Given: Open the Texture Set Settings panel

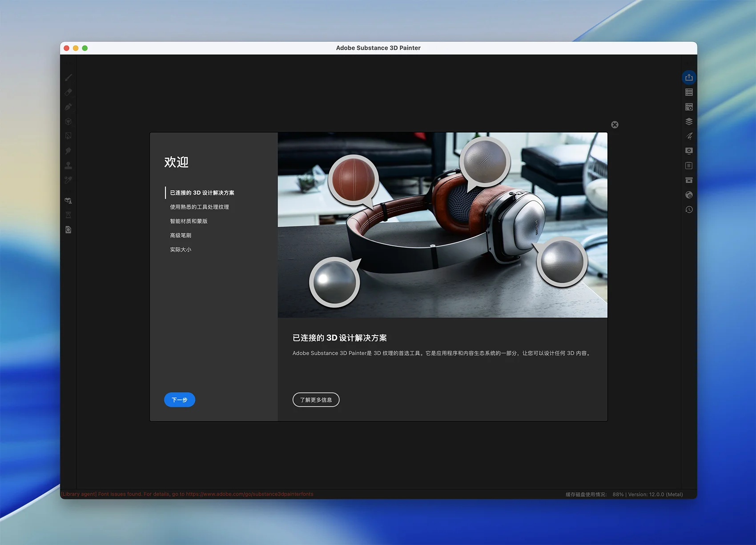Looking at the screenshot, I should point(689,107).
